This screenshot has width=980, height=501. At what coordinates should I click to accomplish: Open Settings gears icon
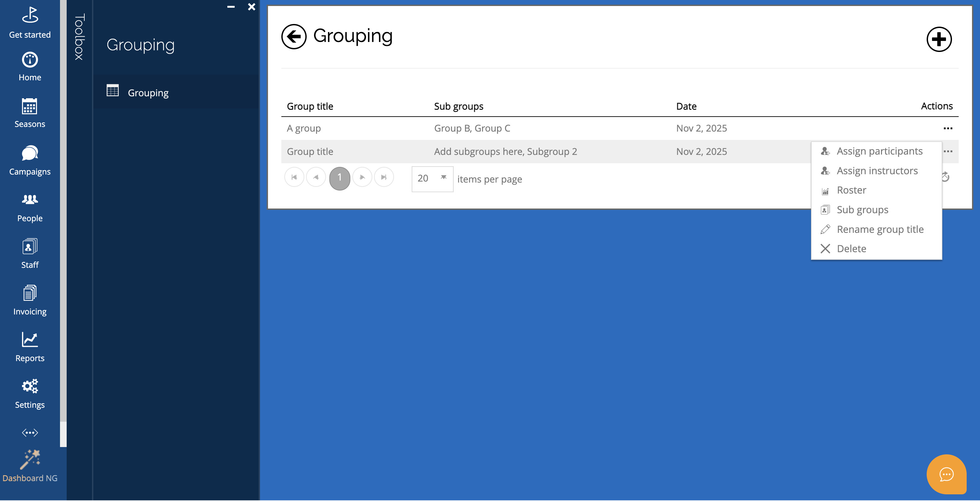click(30, 393)
